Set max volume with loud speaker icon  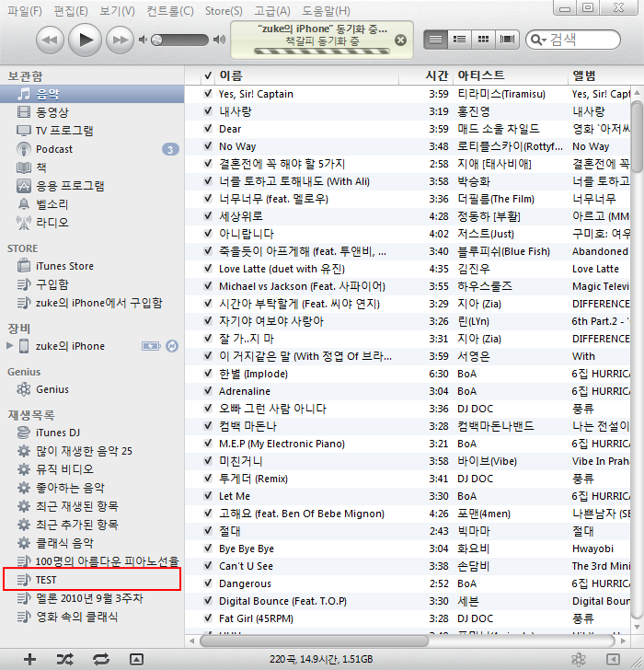point(219,40)
